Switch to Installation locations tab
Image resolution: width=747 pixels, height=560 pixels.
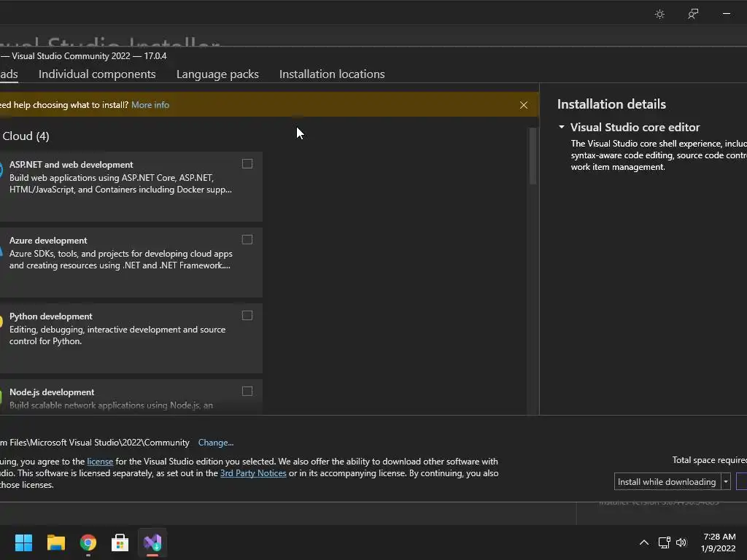click(332, 74)
